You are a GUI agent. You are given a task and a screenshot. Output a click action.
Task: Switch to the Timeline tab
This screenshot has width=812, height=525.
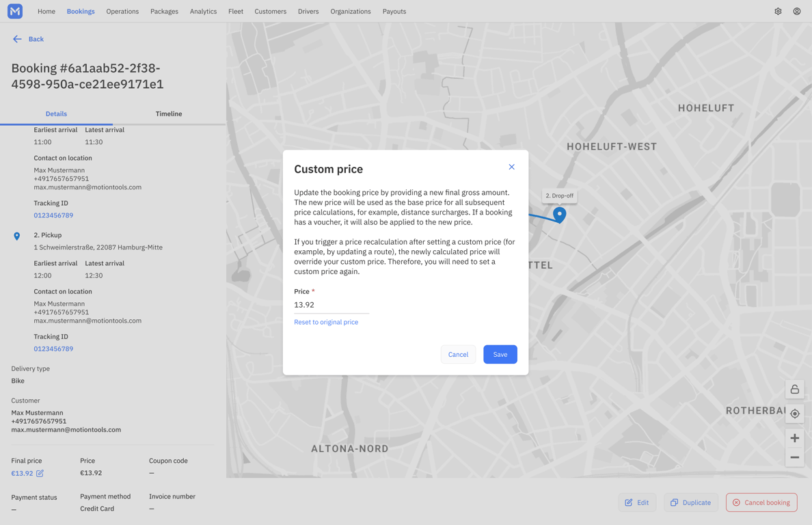click(169, 114)
